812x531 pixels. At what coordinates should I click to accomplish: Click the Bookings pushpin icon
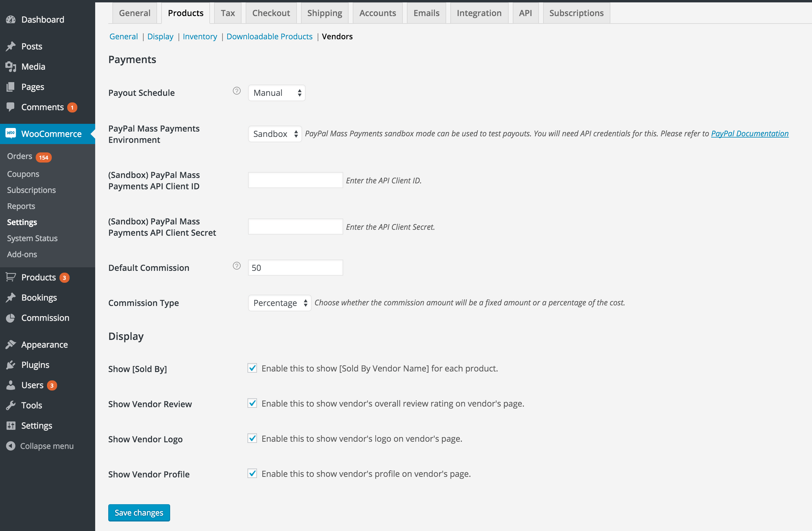(11, 297)
